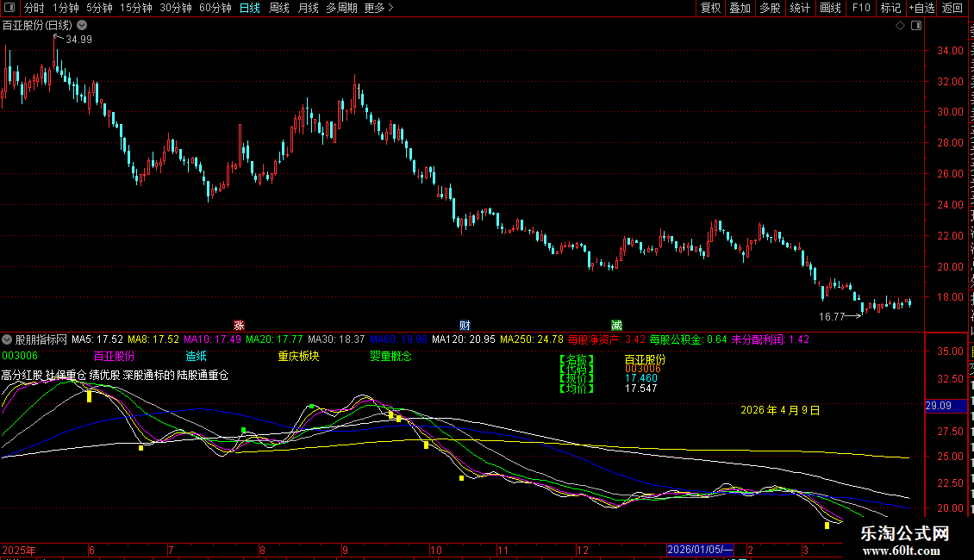974x560 pixels.
Task: Click 返回 to go back
Action: (x=952, y=8)
